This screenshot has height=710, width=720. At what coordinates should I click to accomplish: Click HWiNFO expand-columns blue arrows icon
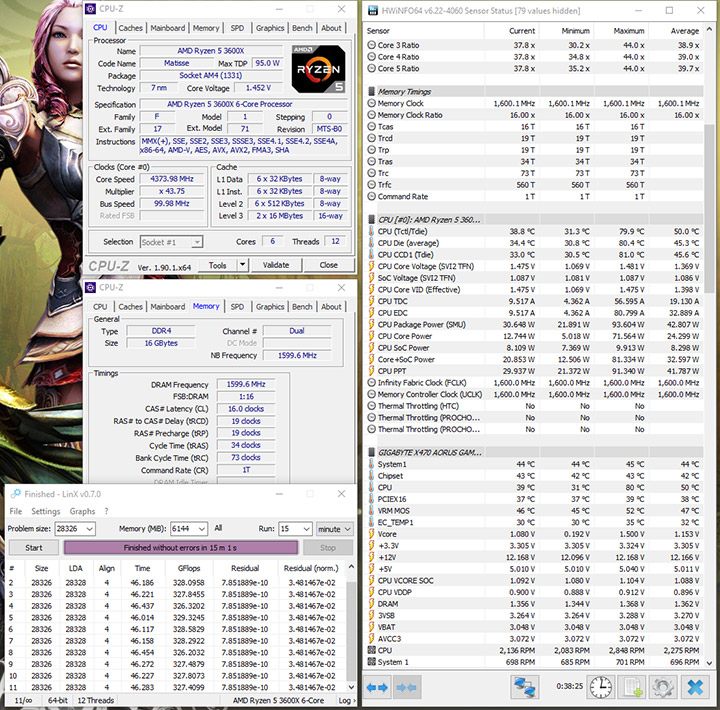point(377,688)
